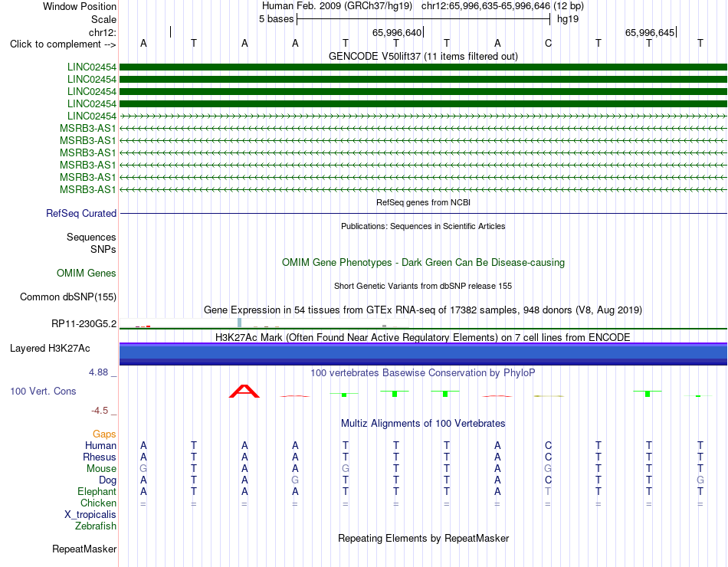
Task: Open the GTEx Gene Expression track title
Action: pos(423,310)
